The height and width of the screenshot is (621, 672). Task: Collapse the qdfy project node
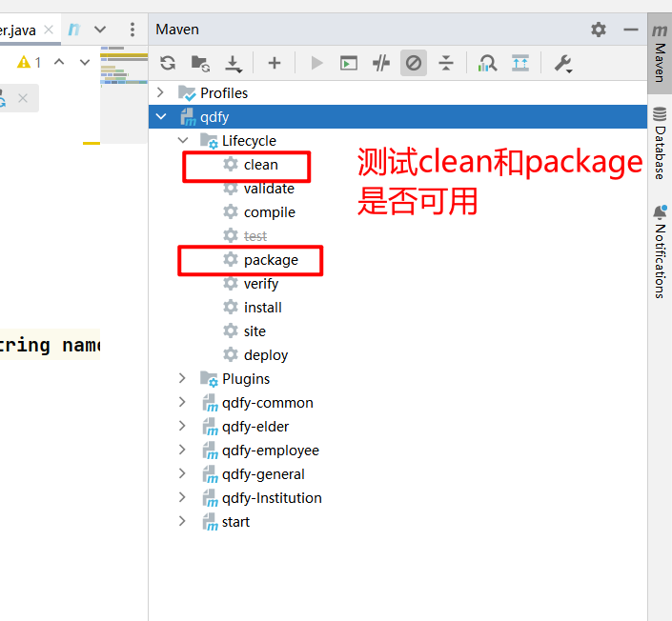click(161, 116)
